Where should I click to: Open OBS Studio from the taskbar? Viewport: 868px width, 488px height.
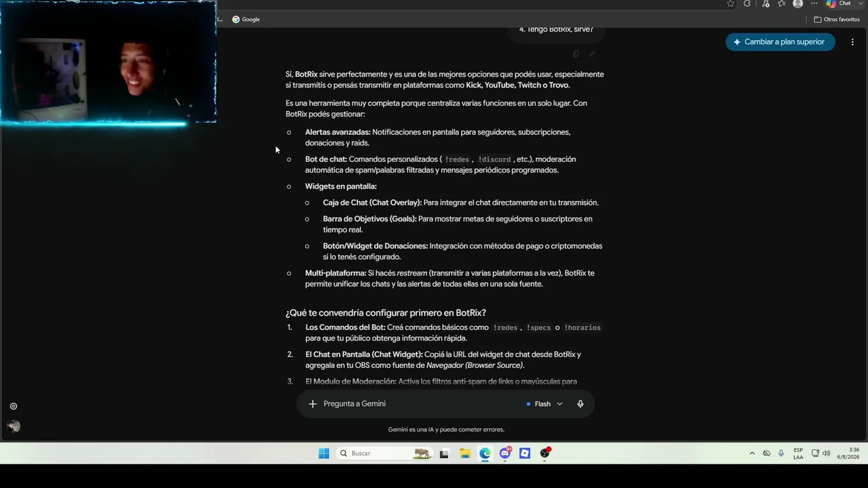[545, 453]
